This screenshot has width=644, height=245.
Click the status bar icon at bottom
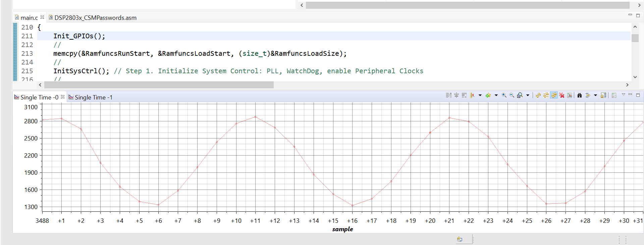pos(460,239)
